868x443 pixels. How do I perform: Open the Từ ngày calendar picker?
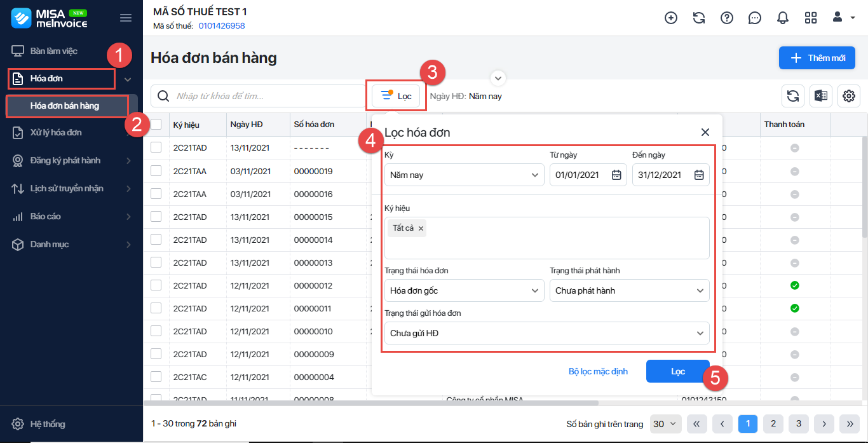(x=616, y=175)
